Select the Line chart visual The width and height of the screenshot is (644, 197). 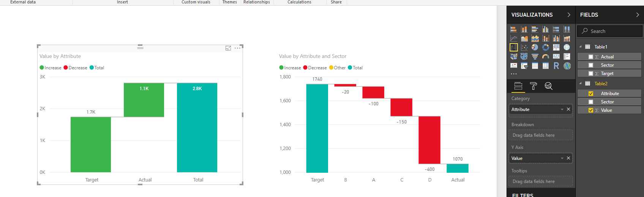[x=513, y=38]
